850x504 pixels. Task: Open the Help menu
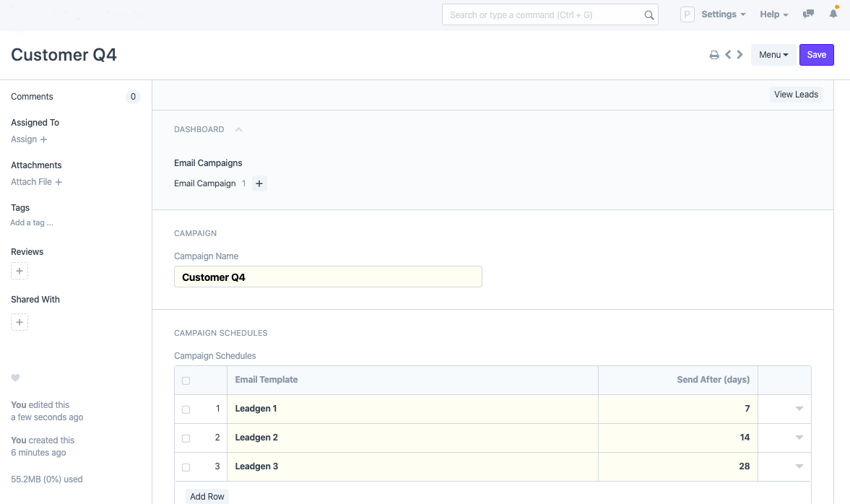tap(773, 14)
